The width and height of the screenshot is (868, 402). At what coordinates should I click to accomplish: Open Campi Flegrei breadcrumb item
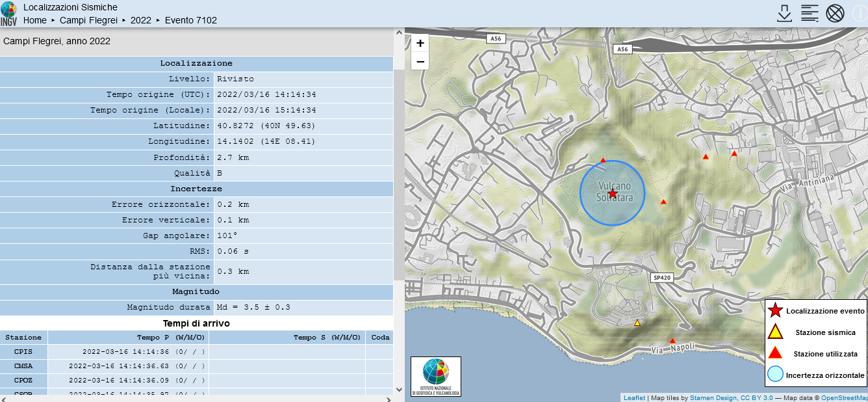[x=88, y=20]
